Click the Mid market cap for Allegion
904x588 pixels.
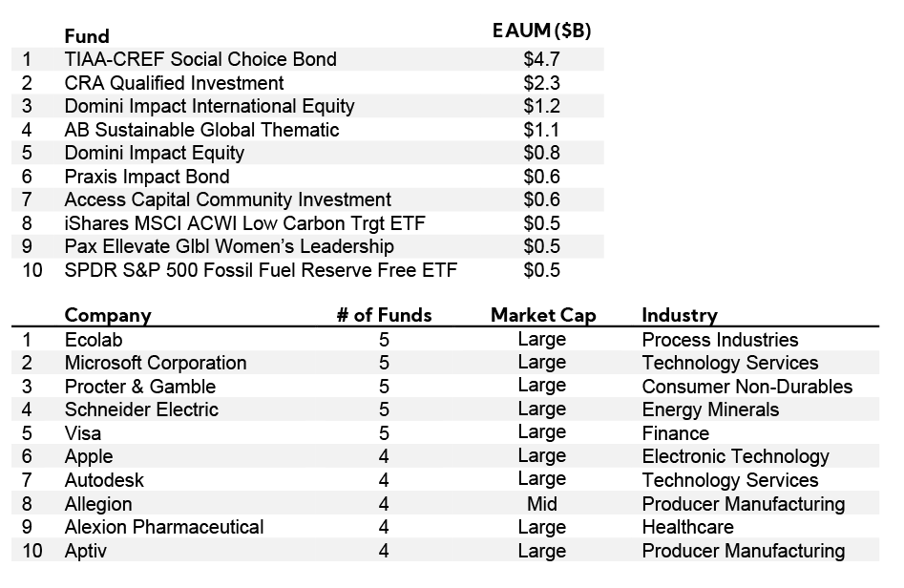tap(541, 503)
